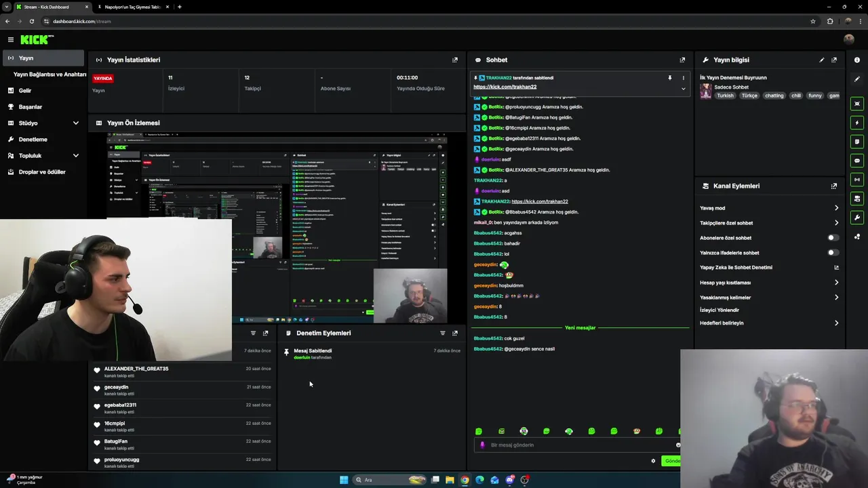Open Yasaklanmış kelimeler options
This screenshot has width=868, height=488.
pos(769,298)
